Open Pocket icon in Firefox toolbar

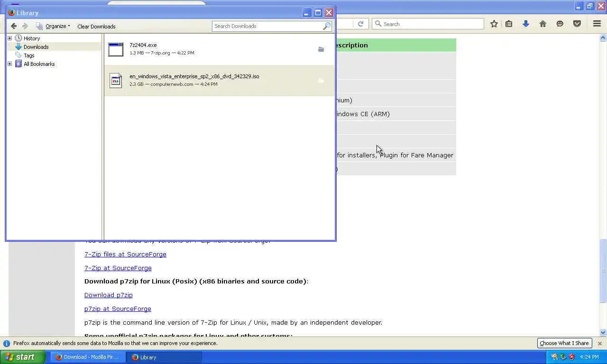click(577, 24)
